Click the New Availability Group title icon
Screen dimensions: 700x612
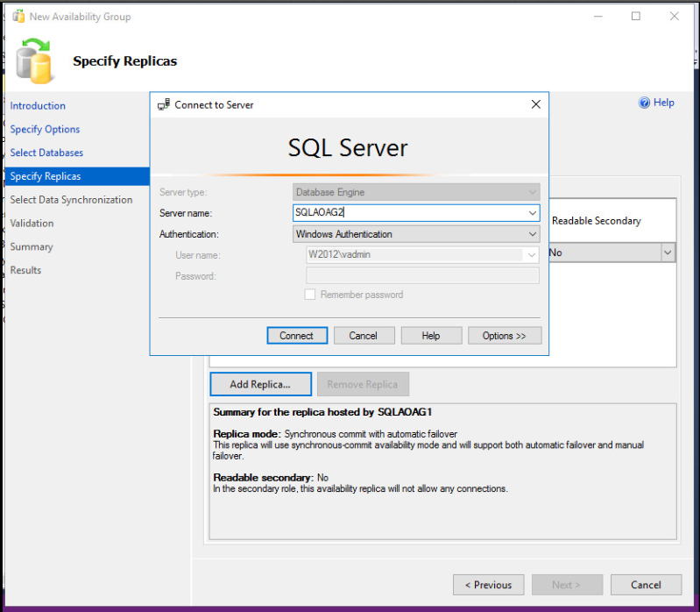click(18, 17)
